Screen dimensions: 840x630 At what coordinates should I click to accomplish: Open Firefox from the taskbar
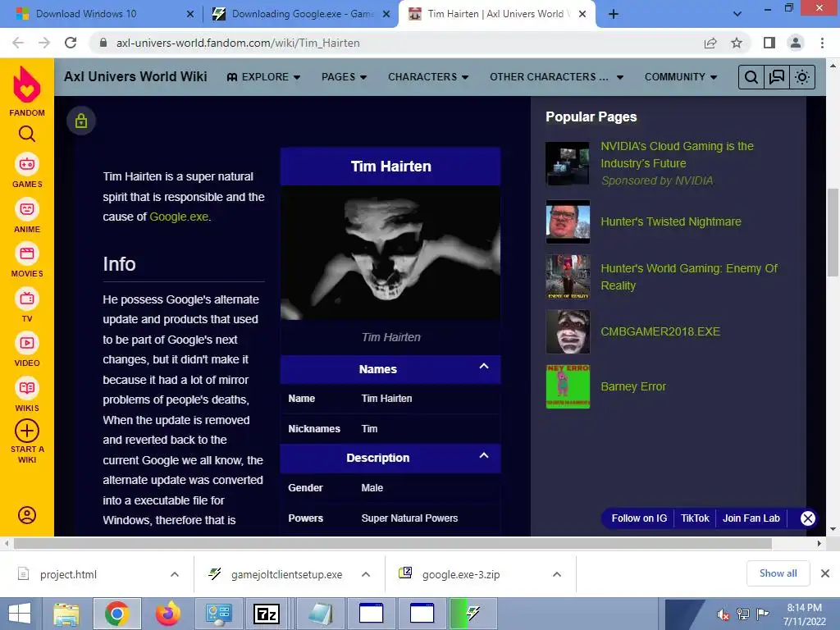coord(167,614)
